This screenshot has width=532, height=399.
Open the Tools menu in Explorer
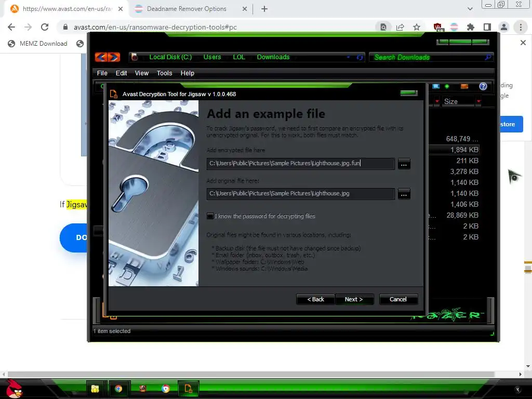[x=164, y=73]
